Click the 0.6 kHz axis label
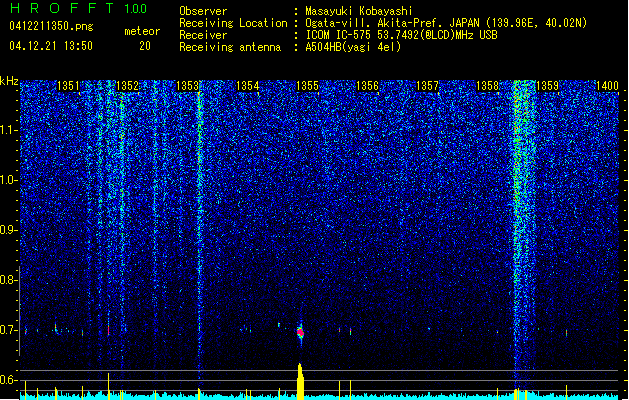The width and height of the screenshot is (629, 400). pyautogui.click(x=9, y=380)
